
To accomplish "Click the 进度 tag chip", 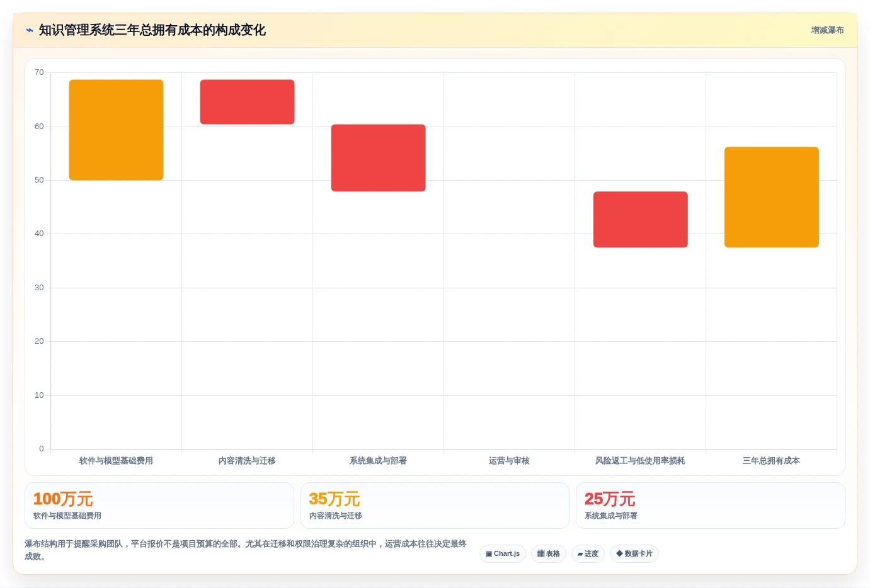I will pos(588,554).
